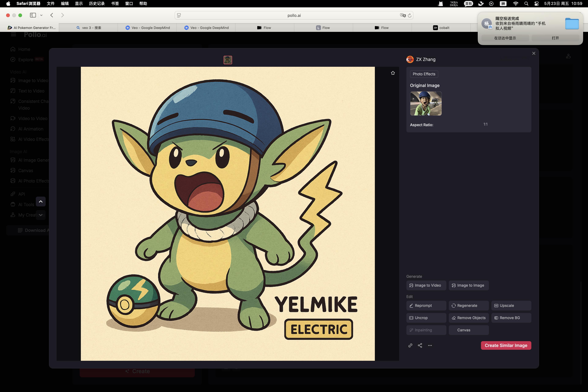Select the small preview thumbnail above image
The width and height of the screenshot is (588, 392).
tap(228, 60)
